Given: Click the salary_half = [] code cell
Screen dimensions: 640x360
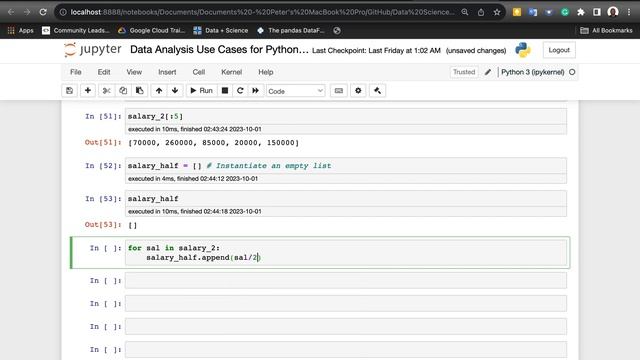Looking at the screenshot, I should click(346, 166).
